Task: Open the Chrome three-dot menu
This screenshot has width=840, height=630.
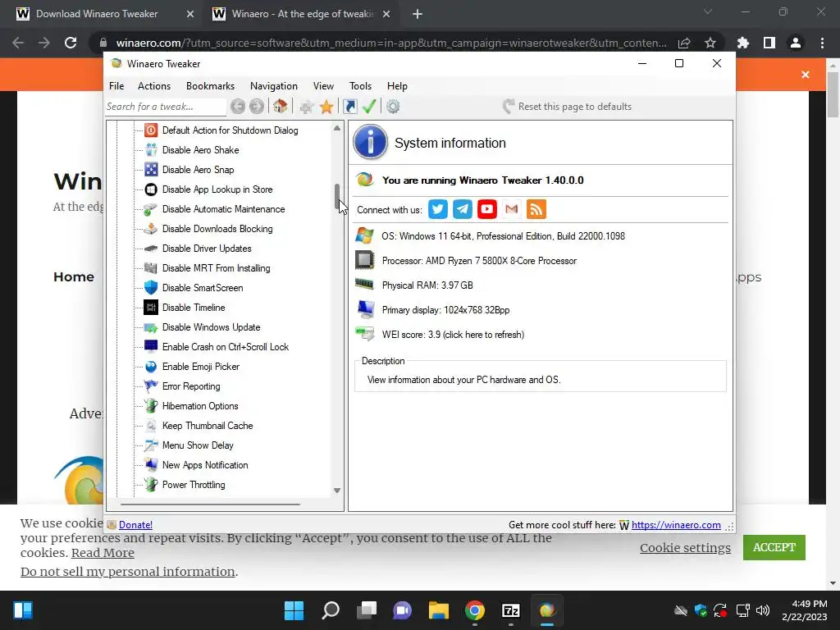Action: pyautogui.click(x=822, y=43)
